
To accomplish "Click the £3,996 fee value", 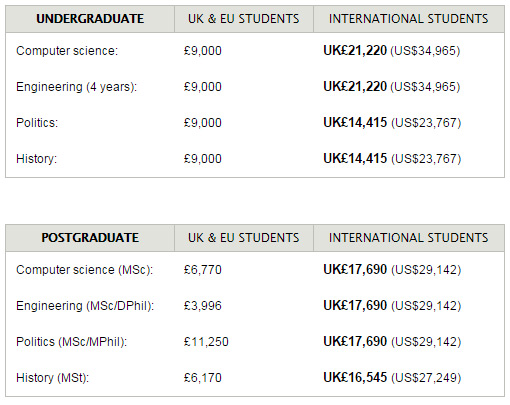I will [x=203, y=306].
